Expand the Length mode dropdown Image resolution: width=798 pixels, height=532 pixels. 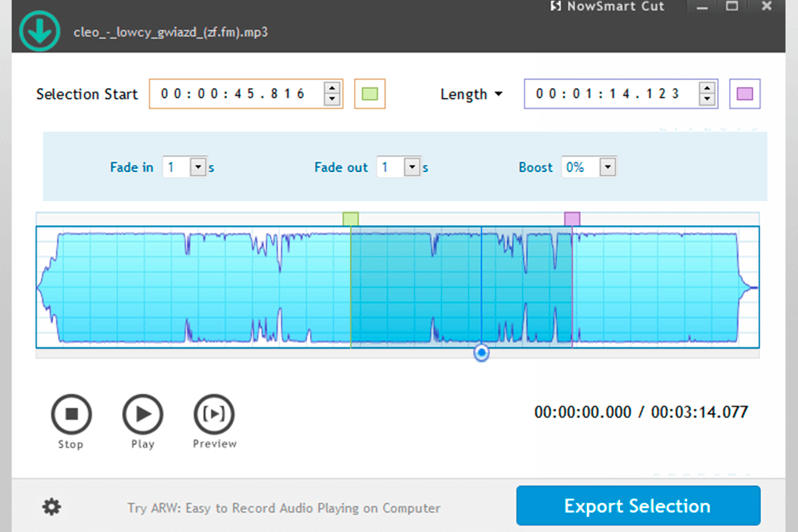tap(471, 94)
